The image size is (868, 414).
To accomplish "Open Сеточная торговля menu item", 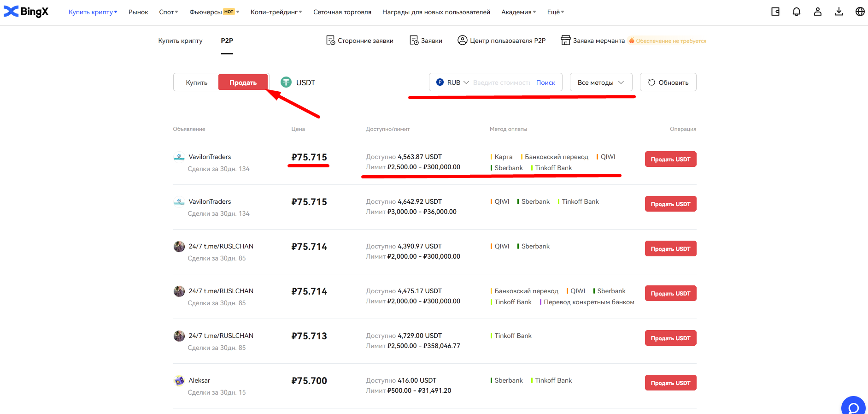I will click(x=342, y=12).
